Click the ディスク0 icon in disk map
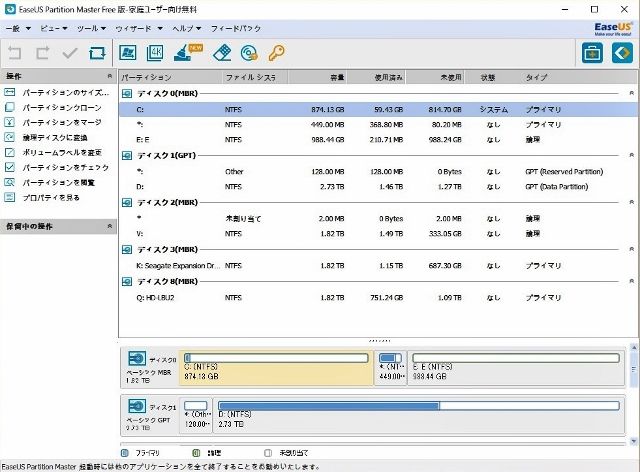 (136, 358)
